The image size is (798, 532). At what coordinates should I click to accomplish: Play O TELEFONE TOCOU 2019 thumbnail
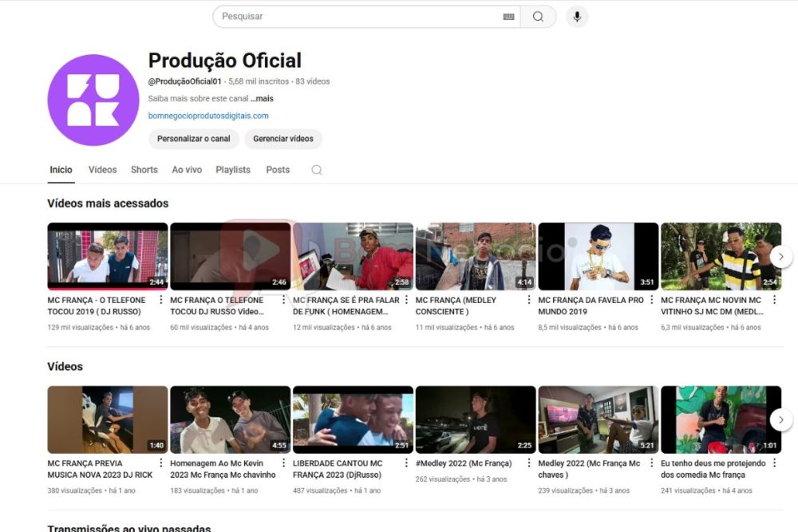108,256
